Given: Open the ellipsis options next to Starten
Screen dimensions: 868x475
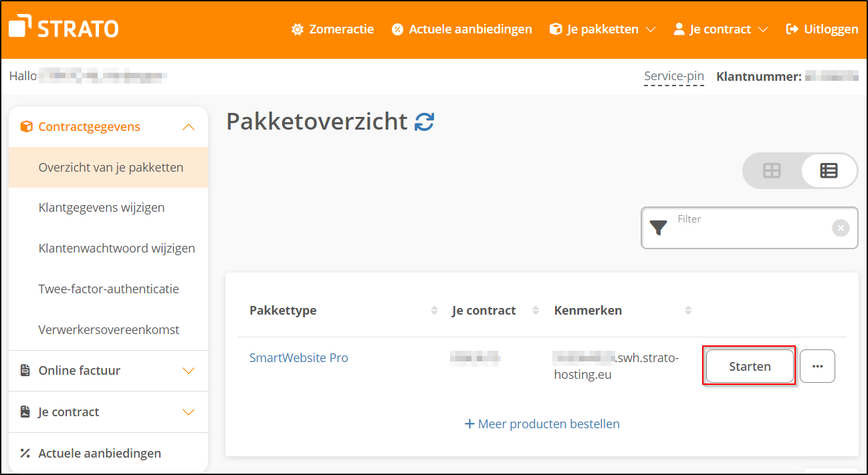Looking at the screenshot, I should (817, 365).
